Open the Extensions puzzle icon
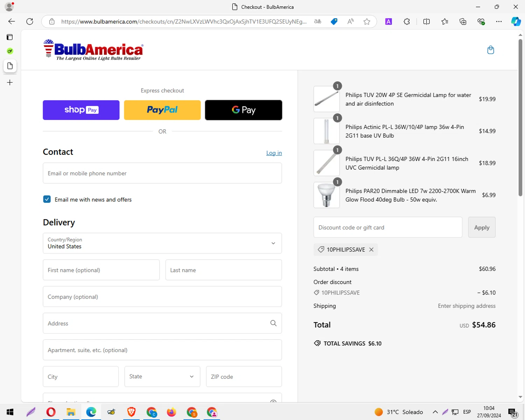Screen dimensions: 525x420 [407, 21]
